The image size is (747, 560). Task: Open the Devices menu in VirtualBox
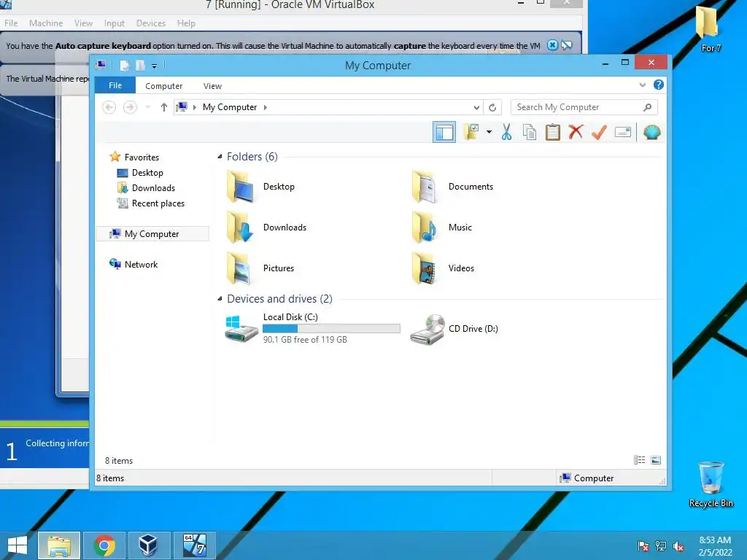tap(151, 23)
